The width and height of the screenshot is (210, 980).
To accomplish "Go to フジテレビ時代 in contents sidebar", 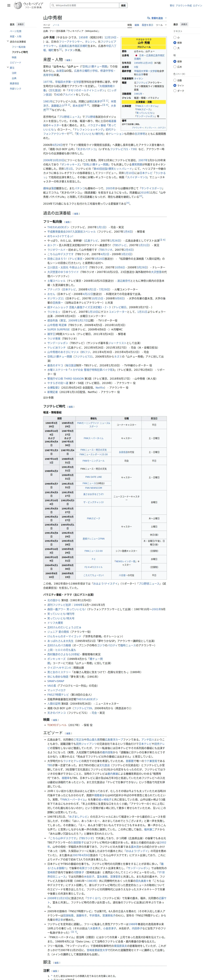I will (20, 52).
